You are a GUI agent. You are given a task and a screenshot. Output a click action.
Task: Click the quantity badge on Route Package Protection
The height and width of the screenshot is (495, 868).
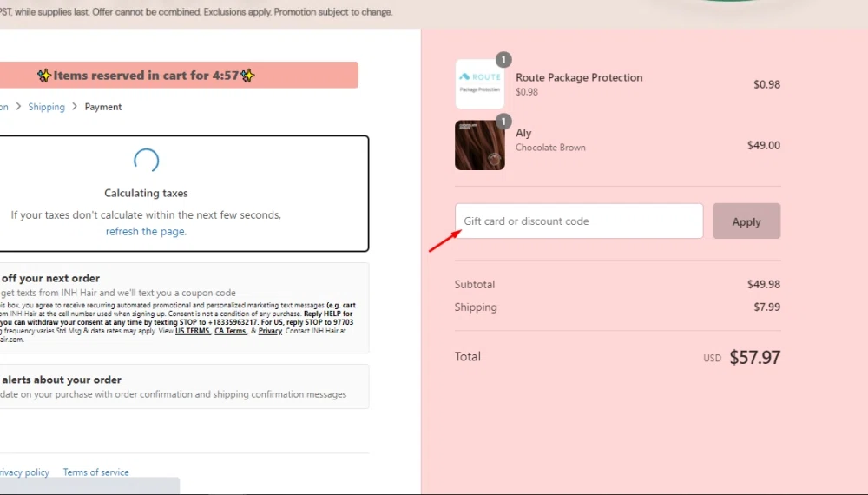coord(503,60)
